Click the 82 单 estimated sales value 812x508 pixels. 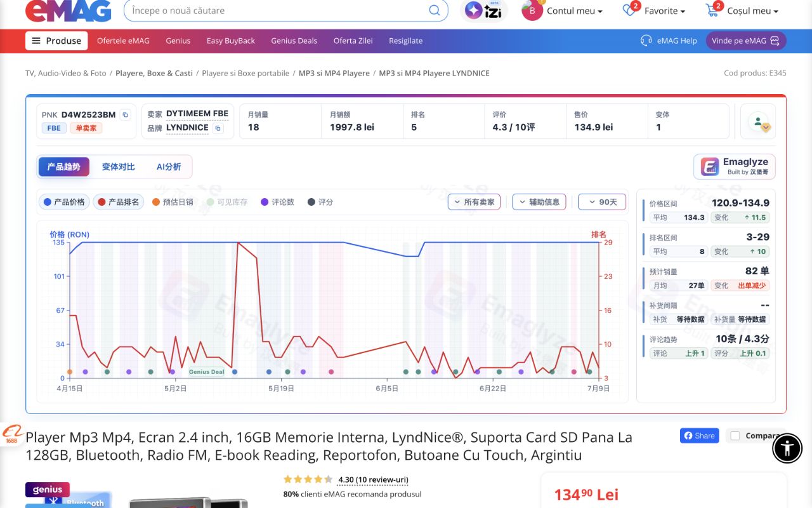757,271
